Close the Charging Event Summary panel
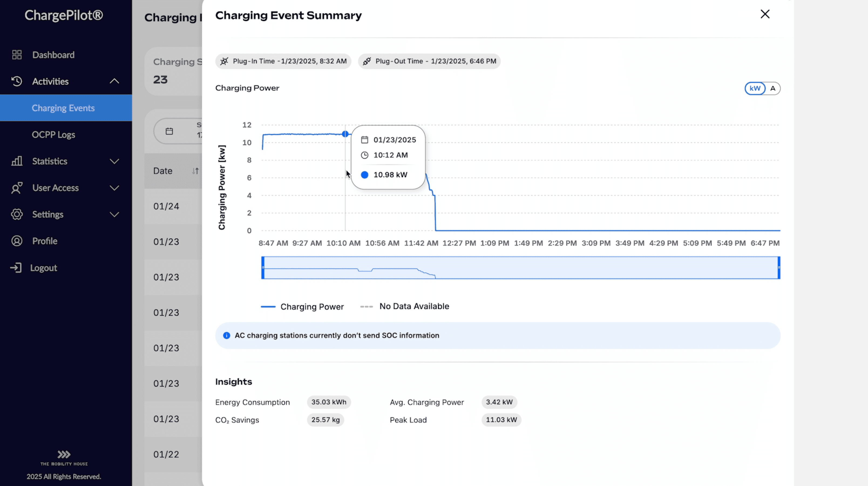 click(765, 14)
